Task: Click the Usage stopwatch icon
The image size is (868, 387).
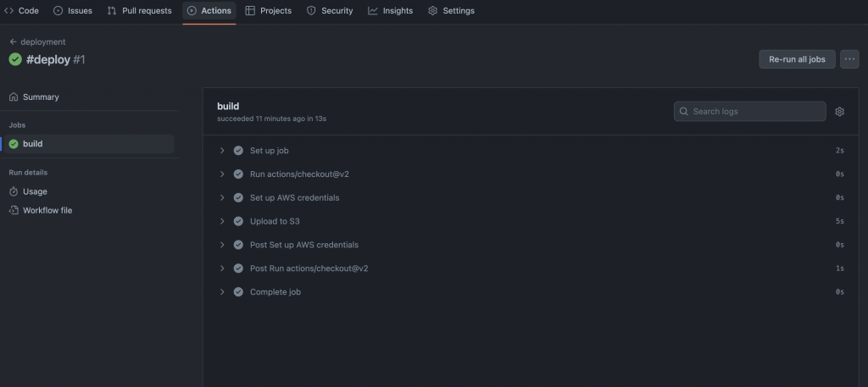Action: coord(14,191)
